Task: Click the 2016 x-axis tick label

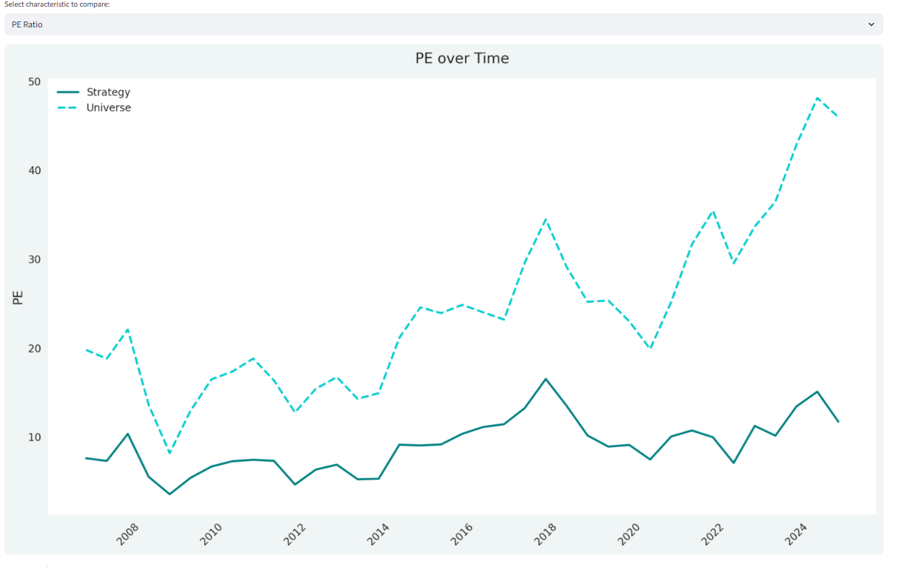Action: point(462,531)
